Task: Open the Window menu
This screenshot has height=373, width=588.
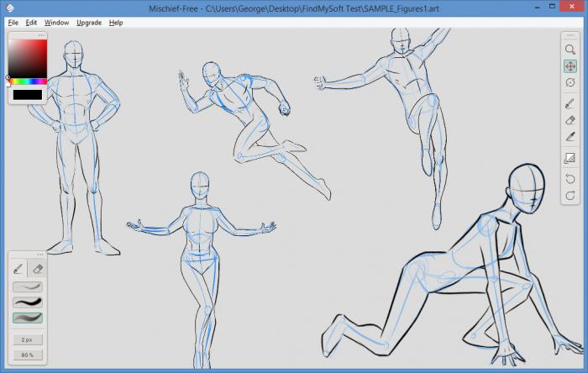Action: pyautogui.click(x=56, y=23)
